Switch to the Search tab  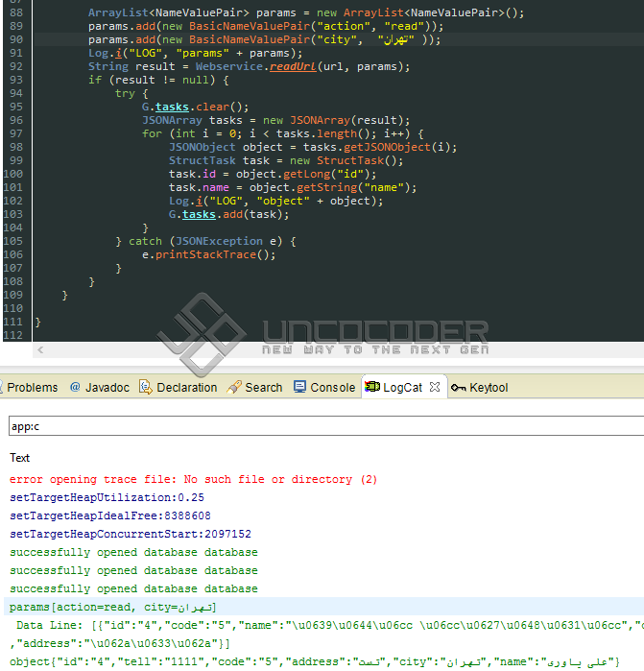(255, 388)
